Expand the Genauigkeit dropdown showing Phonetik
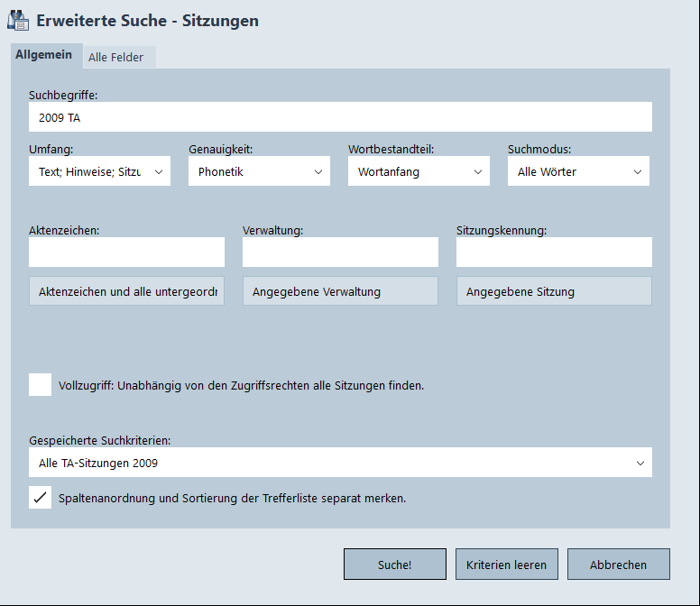700x606 pixels. pos(259,171)
